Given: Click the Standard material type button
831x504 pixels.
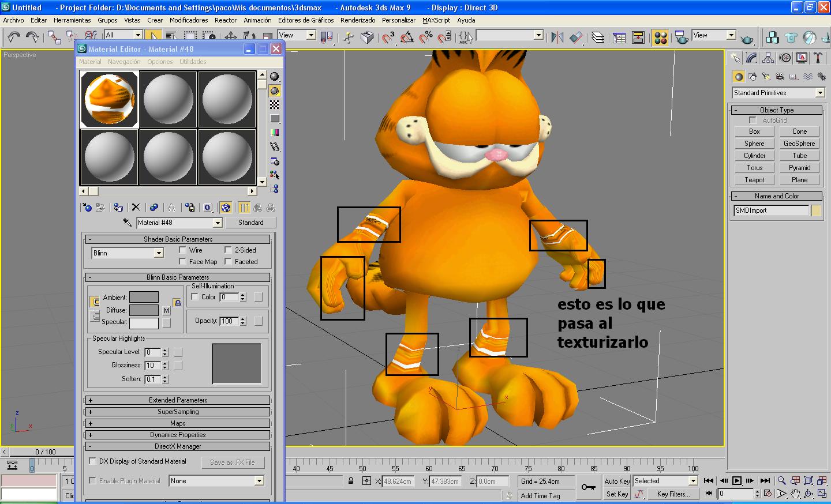Looking at the screenshot, I should pos(250,223).
